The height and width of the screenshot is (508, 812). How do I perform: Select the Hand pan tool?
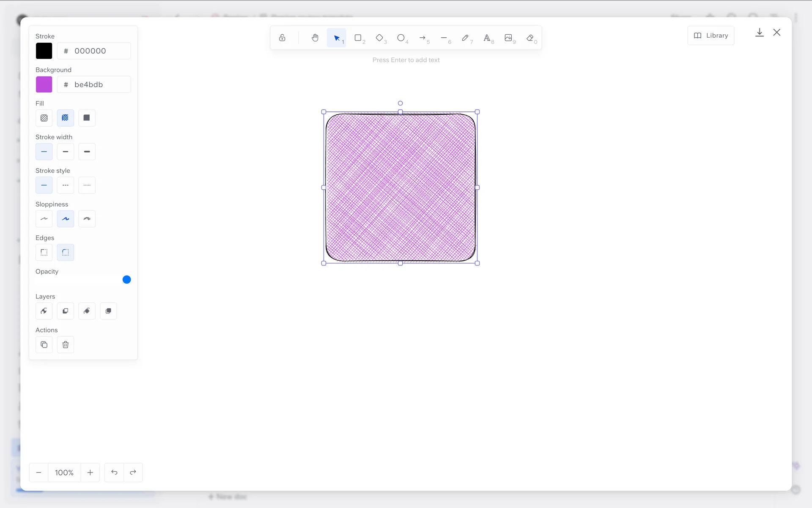pyautogui.click(x=315, y=38)
